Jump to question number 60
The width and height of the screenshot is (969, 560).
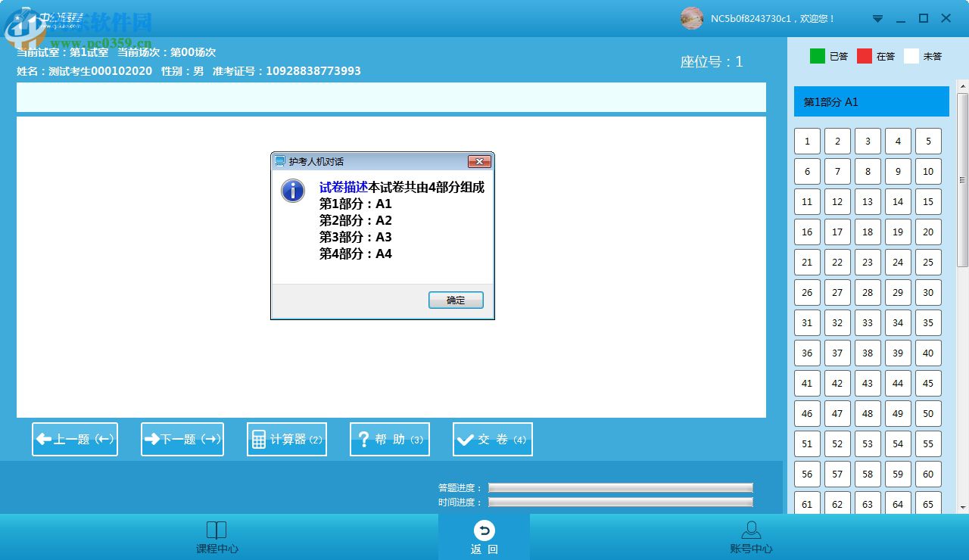pos(928,474)
